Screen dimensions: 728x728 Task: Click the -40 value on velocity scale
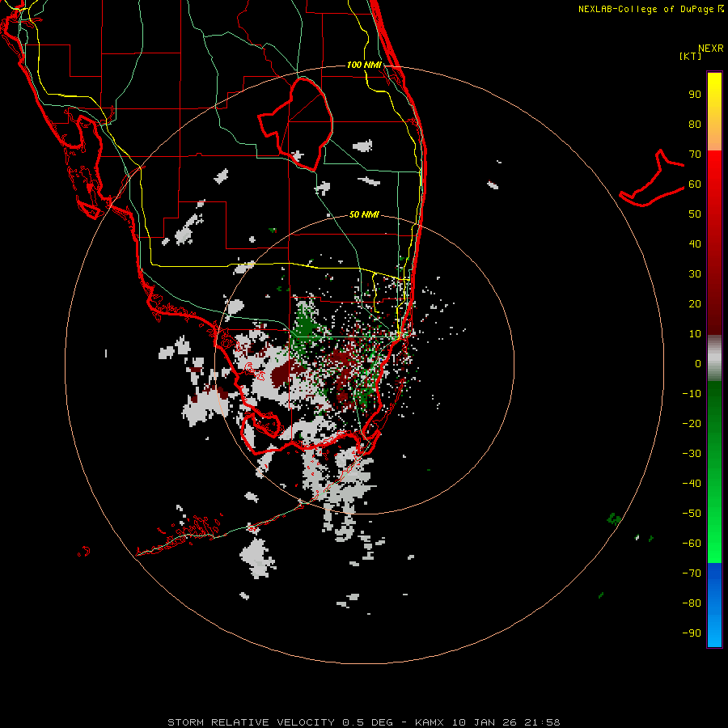[692, 484]
